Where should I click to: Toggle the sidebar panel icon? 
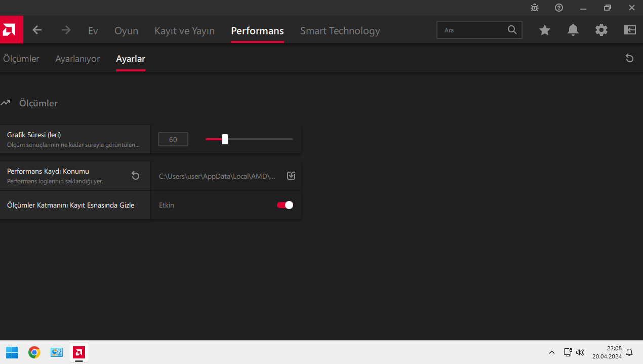point(630,30)
